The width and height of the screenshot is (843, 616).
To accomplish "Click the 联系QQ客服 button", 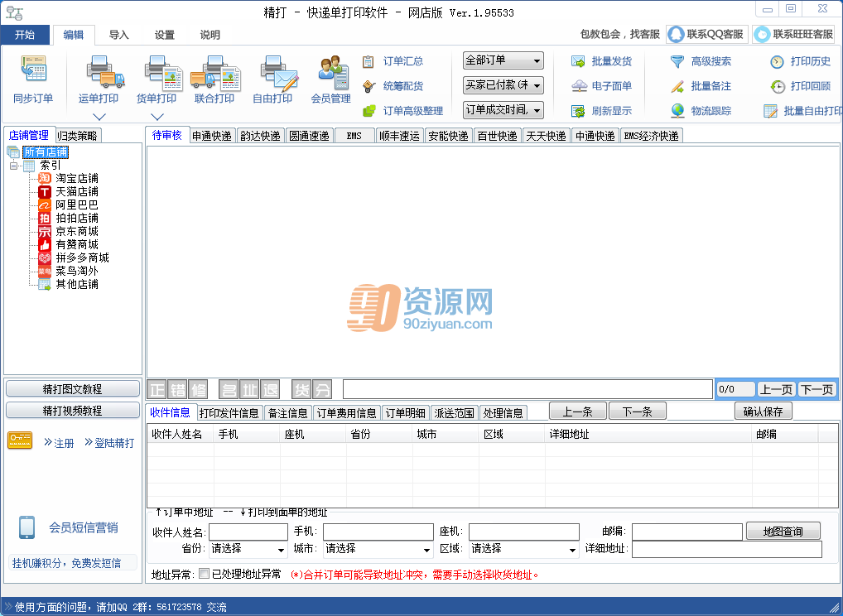I will pos(707,35).
